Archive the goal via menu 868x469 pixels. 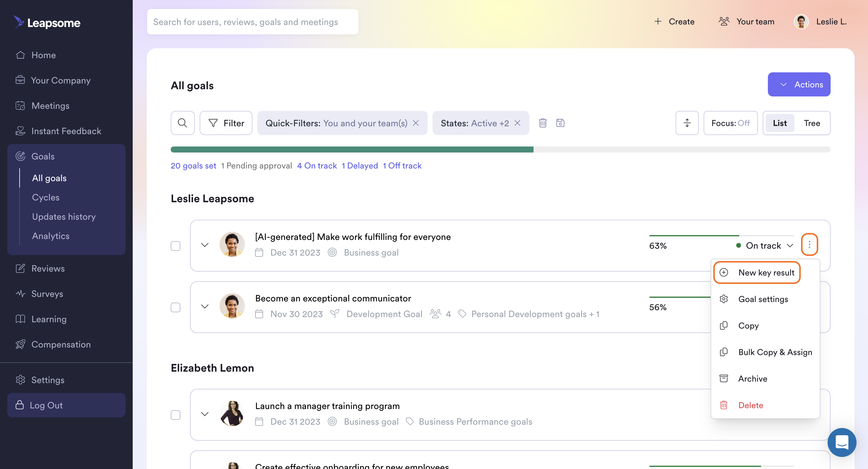(x=765, y=379)
